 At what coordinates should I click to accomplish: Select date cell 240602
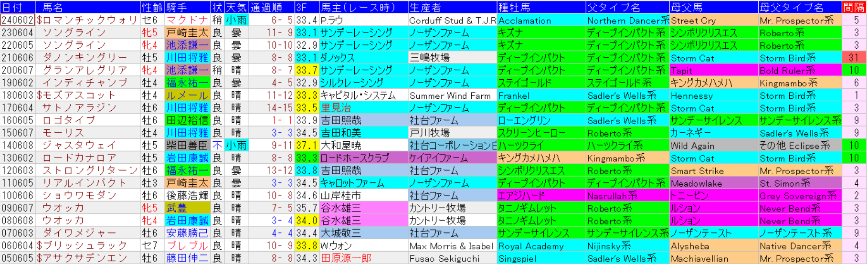coord(18,20)
